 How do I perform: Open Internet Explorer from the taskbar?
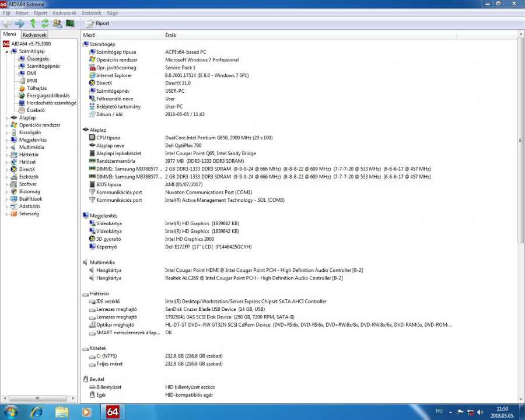(37, 412)
